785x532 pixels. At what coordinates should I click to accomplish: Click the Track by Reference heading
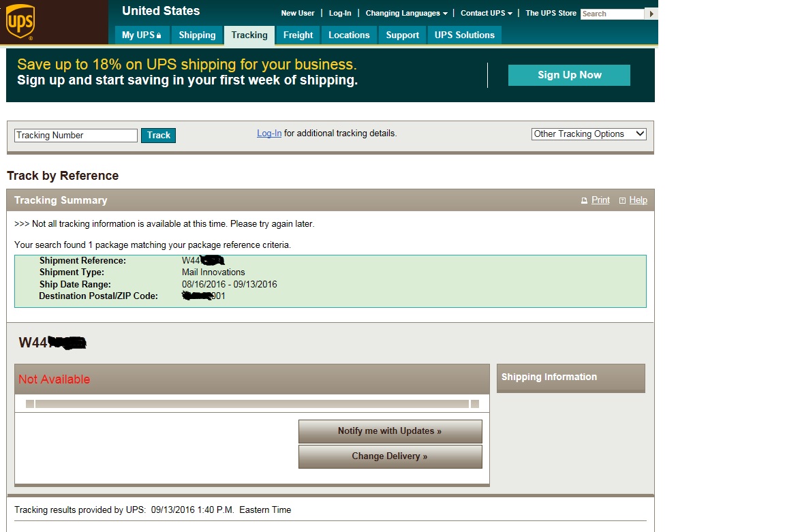pos(63,176)
